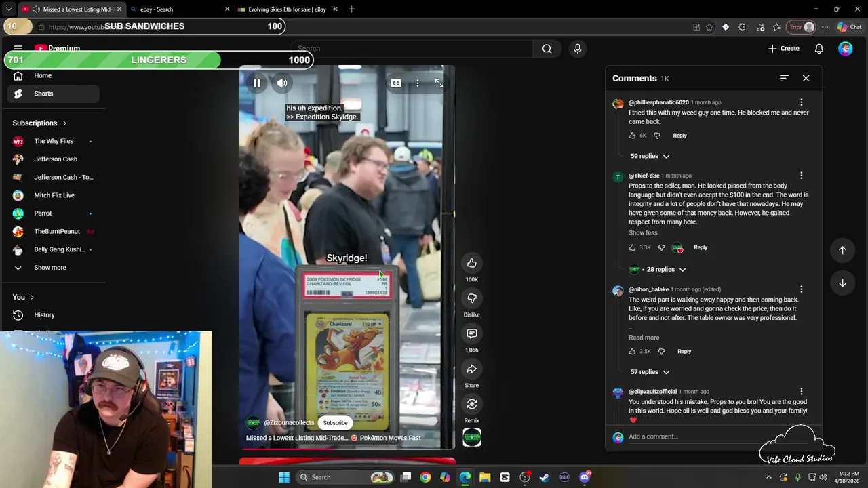868x488 pixels.
Task: Open the browser profile Error button
Action: point(801,27)
